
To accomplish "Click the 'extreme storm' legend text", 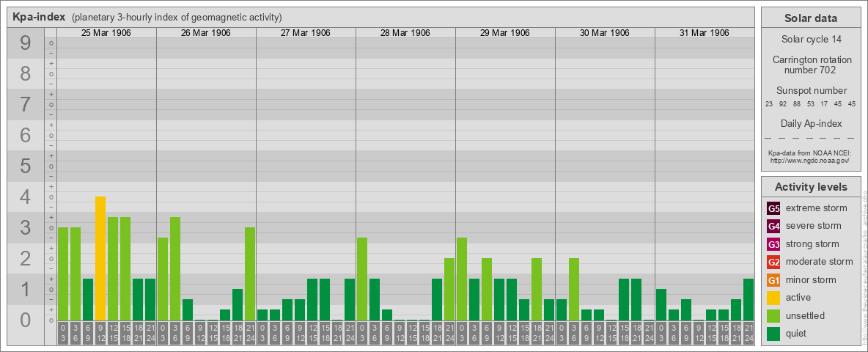I will [x=817, y=208].
